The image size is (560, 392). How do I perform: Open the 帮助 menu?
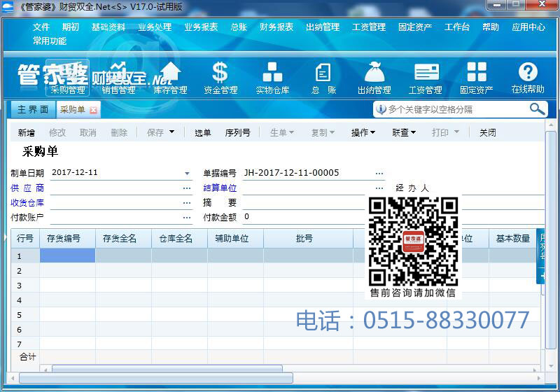[x=491, y=27]
